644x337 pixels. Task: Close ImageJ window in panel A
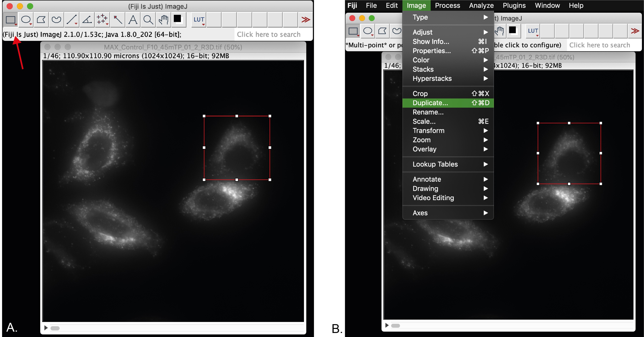pyautogui.click(x=10, y=6)
